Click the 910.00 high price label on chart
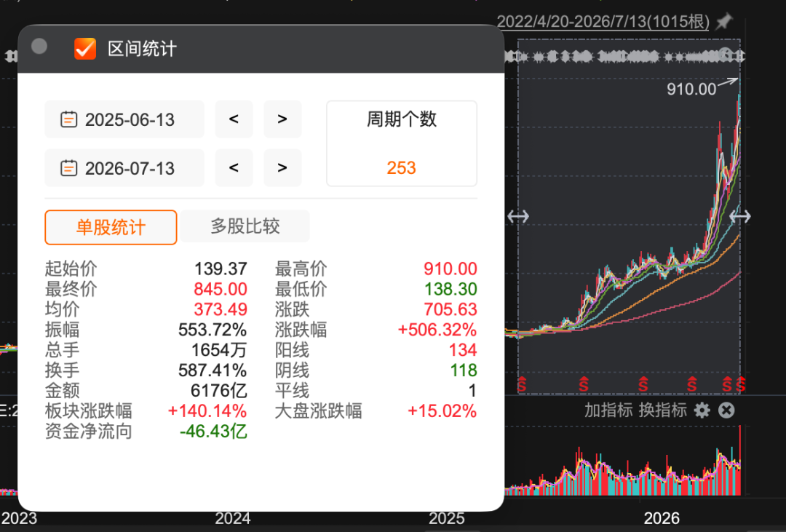Viewport: 786px width, 532px height. coord(691,90)
